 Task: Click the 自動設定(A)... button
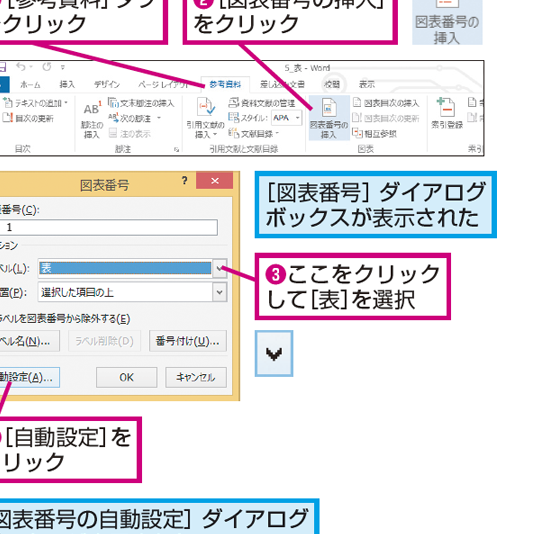[x=29, y=377]
